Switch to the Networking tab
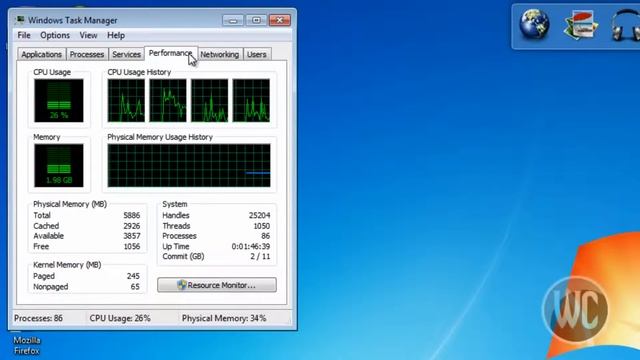640x360 pixels. click(x=220, y=54)
